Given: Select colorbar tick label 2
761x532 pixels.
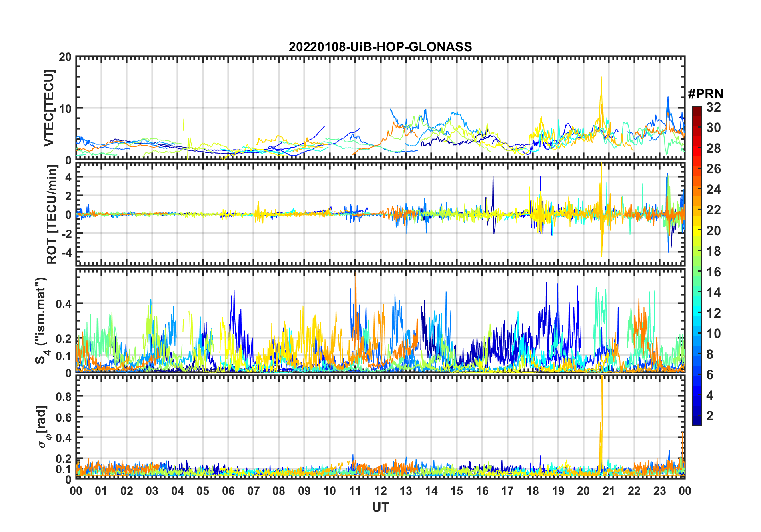Looking at the screenshot, I should pos(710,416).
